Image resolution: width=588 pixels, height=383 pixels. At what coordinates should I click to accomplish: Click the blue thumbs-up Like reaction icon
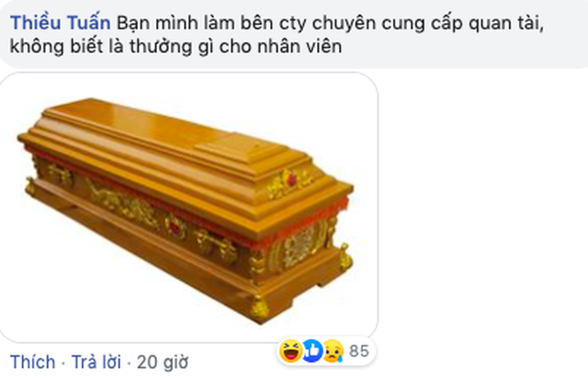[312, 351]
